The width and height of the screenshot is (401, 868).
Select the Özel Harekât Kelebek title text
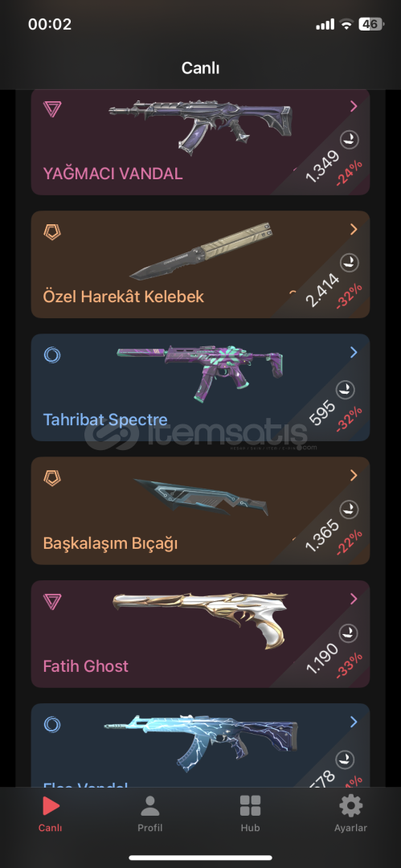124,296
